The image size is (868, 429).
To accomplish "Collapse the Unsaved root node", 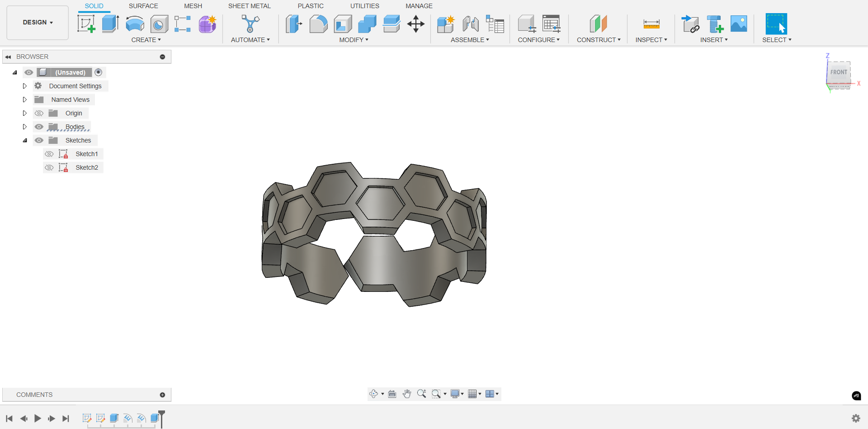I will click(15, 72).
